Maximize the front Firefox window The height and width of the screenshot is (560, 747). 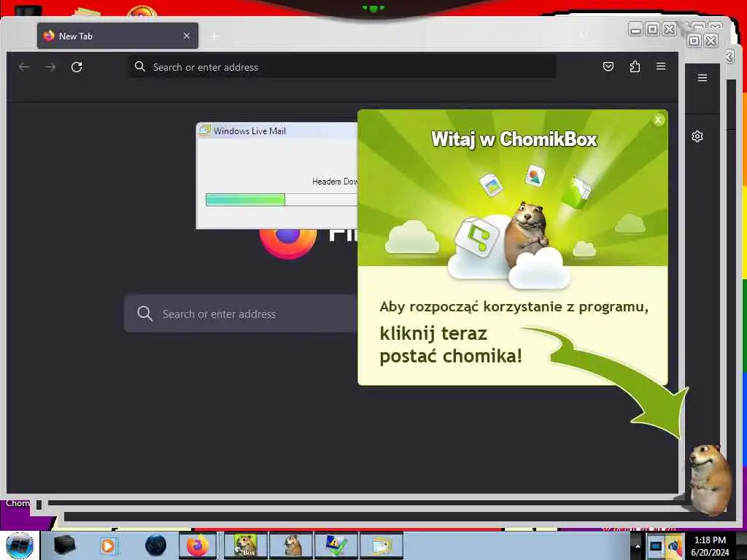pyautogui.click(x=653, y=29)
